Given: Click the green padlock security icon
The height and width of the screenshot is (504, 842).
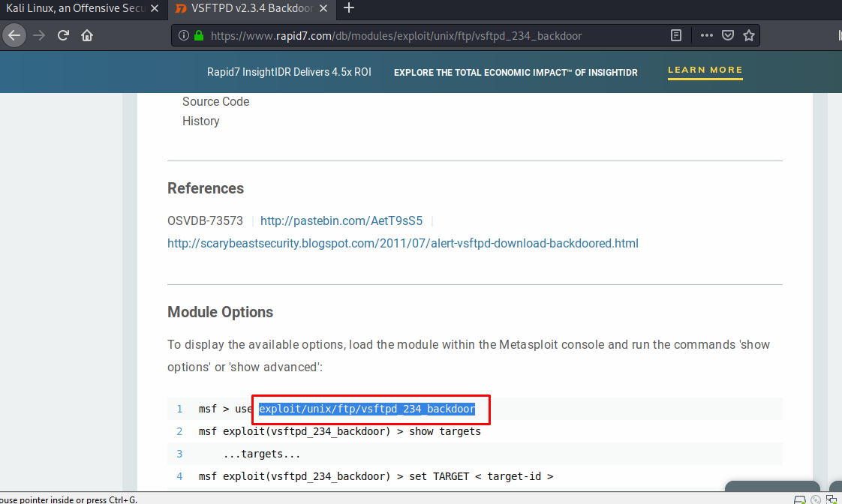Looking at the screenshot, I should pos(199,35).
